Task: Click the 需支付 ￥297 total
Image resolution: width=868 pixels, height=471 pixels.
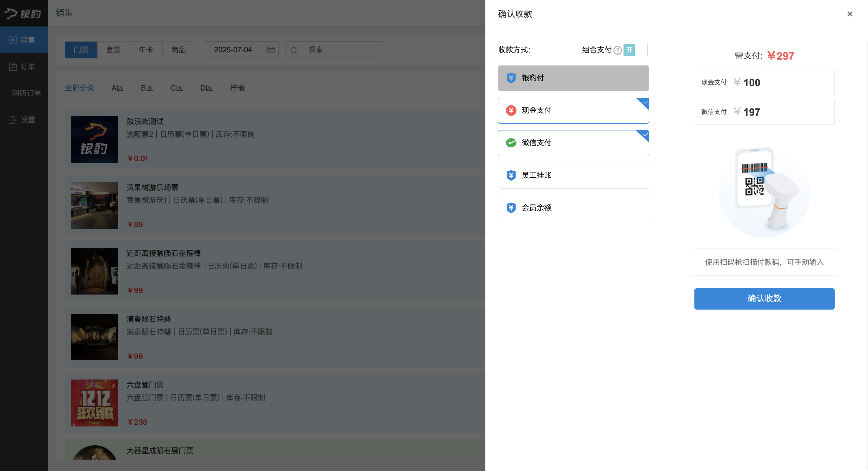Action: click(x=764, y=55)
